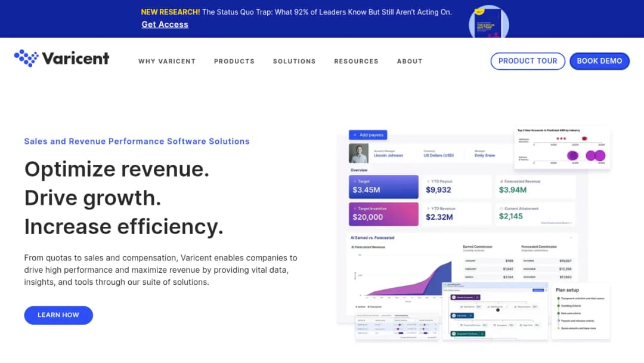The width and height of the screenshot is (644, 363).
Task: Click the YTD Revenue $2.32M value
Action: 439,217
